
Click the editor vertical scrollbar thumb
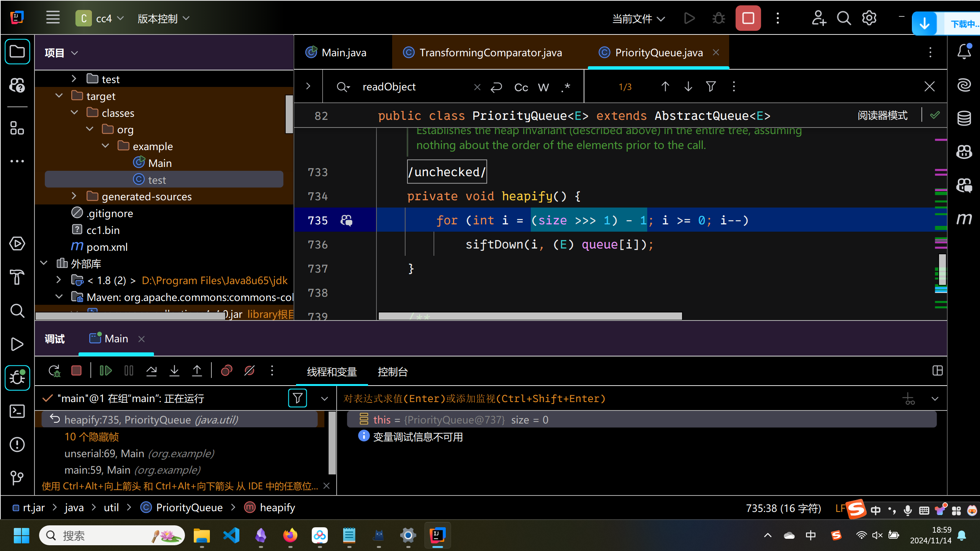(942, 269)
